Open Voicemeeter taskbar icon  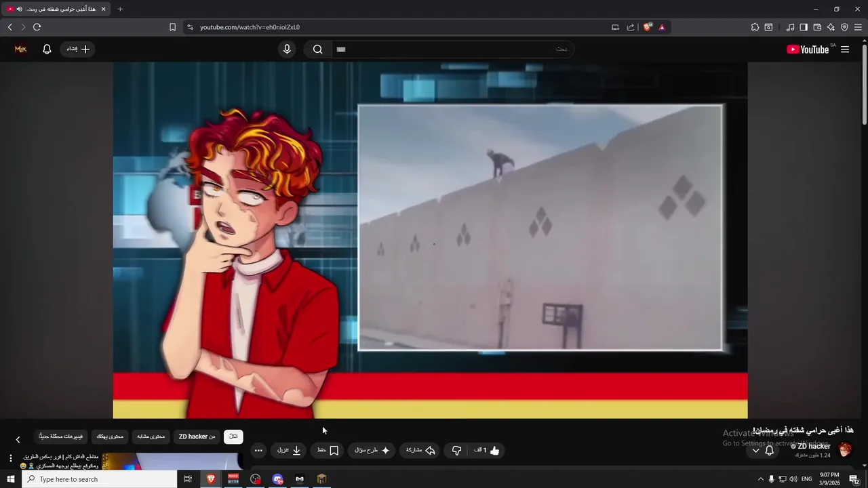click(x=233, y=479)
